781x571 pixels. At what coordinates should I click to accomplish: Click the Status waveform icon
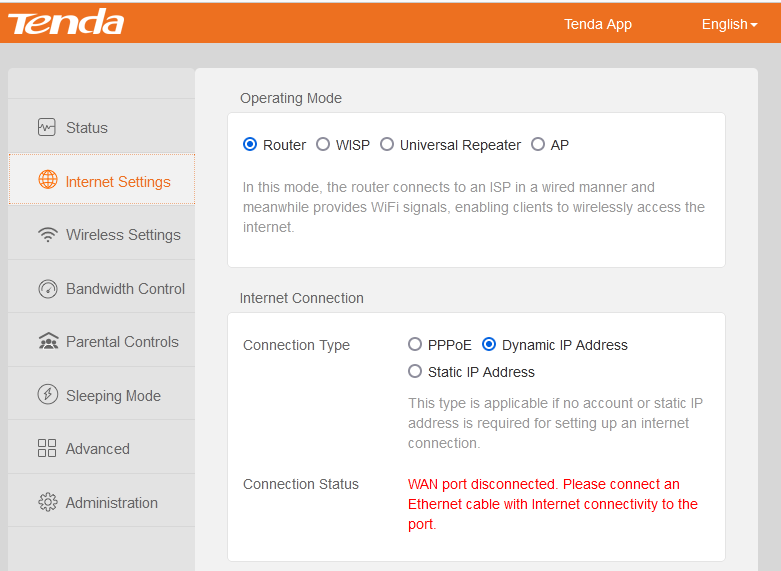pos(47,127)
